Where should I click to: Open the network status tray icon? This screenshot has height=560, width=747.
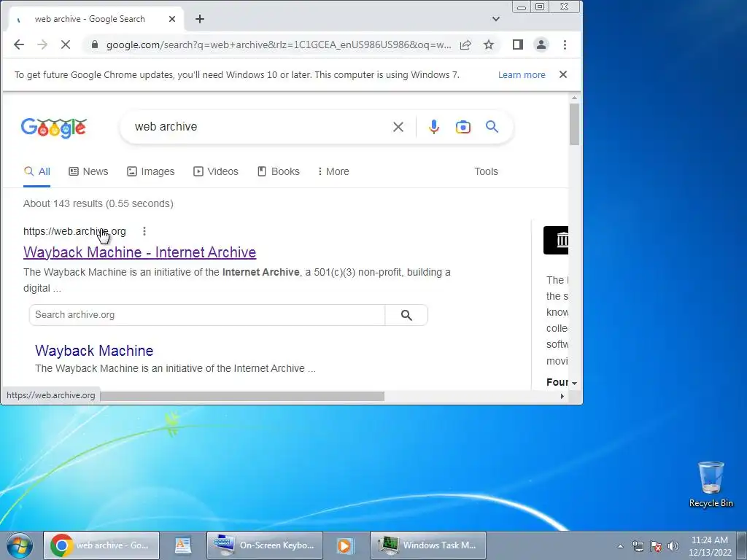638,546
